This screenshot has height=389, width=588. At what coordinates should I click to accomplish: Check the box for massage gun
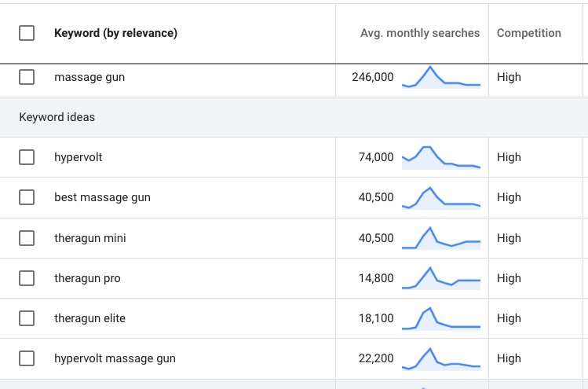click(x=27, y=77)
